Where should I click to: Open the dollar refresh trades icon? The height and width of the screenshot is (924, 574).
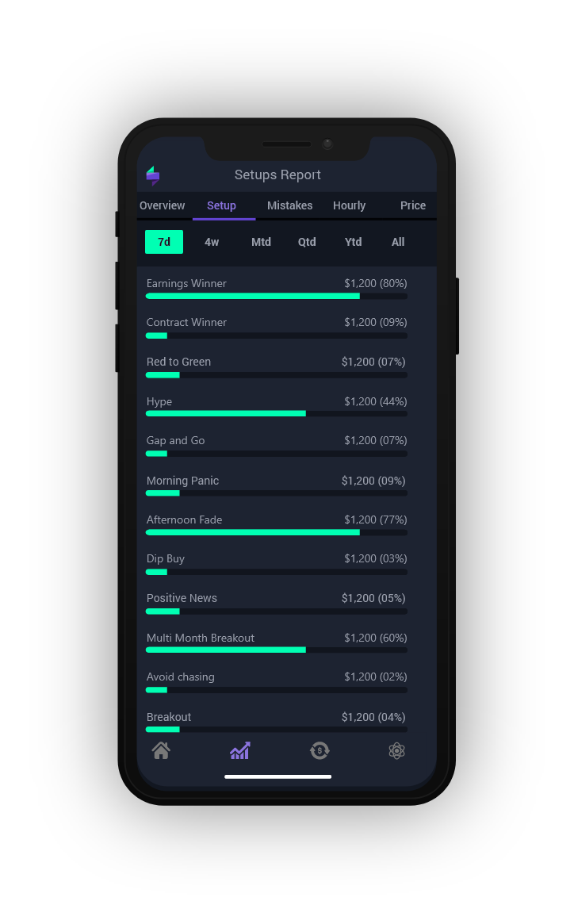pos(320,751)
